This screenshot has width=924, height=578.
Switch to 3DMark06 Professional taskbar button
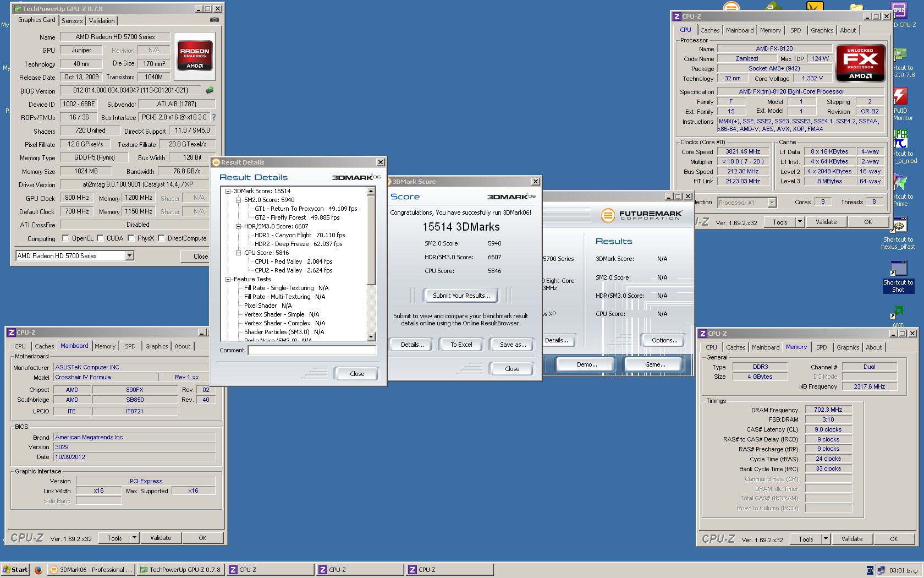(x=91, y=570)
